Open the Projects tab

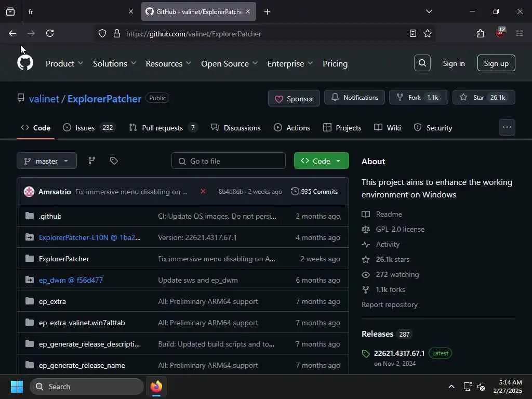tap(342, 128)
